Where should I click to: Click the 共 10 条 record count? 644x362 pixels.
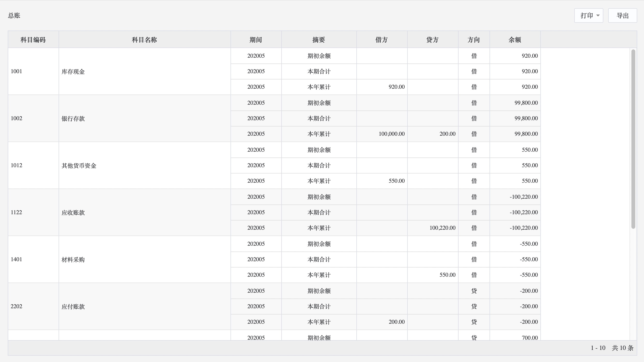click(622, 348)
